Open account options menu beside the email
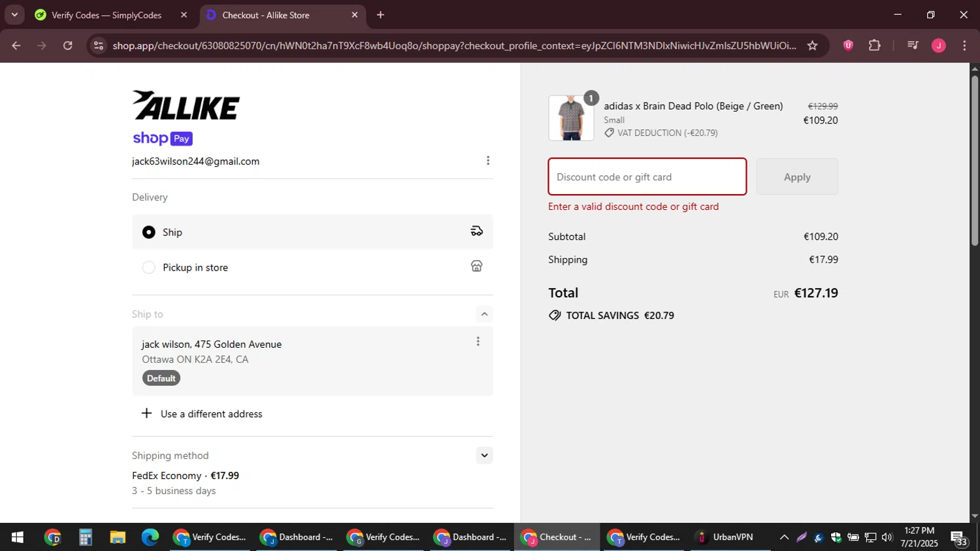This screenshot has width=980, height=551. pyautogui.click(x=488, y=161)
